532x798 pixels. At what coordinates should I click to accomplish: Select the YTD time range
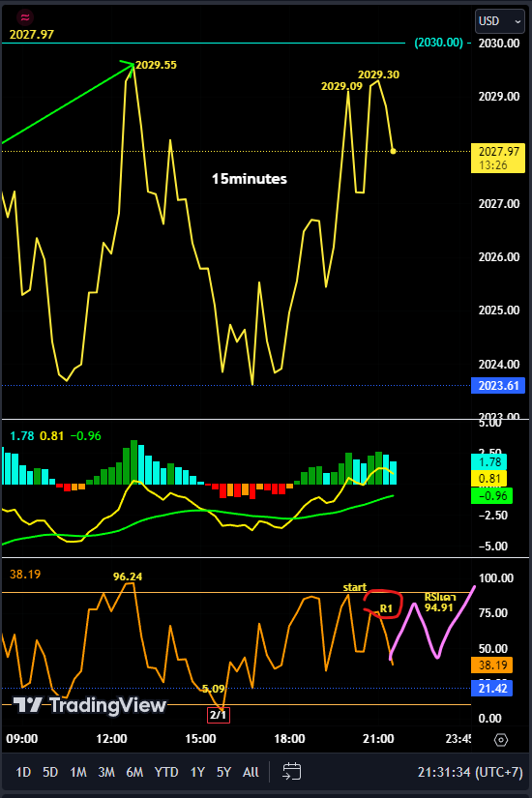click(x=166, y=772)
